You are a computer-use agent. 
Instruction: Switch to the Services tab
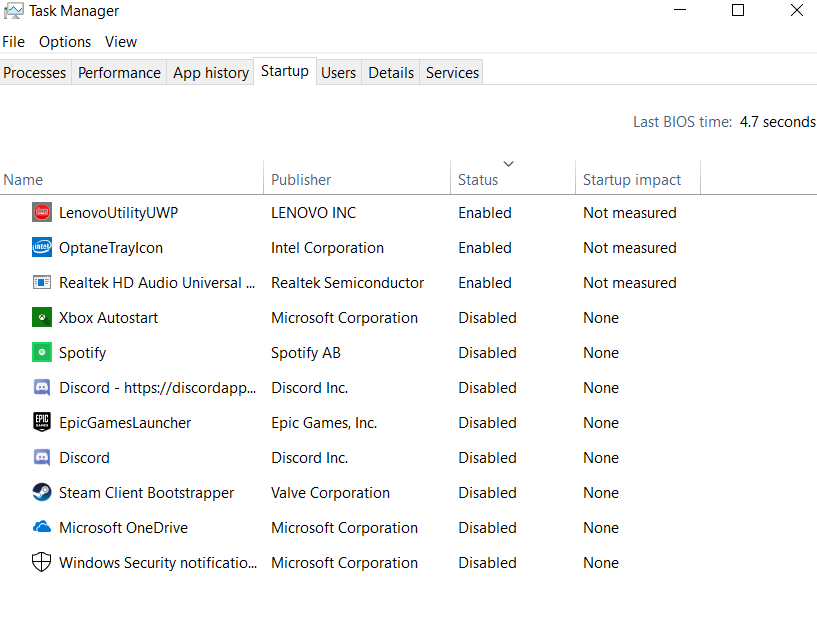click(x=452, y=72)
